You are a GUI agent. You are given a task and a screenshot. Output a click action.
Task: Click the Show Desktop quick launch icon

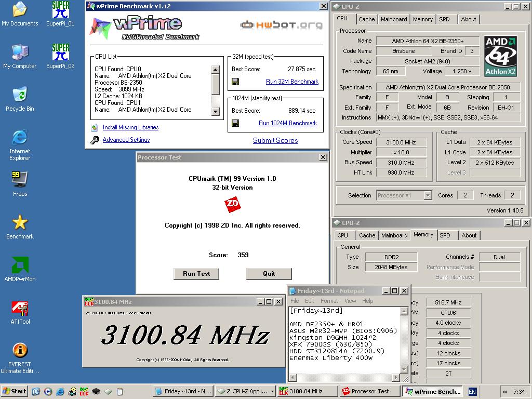[x=36, y=392]
